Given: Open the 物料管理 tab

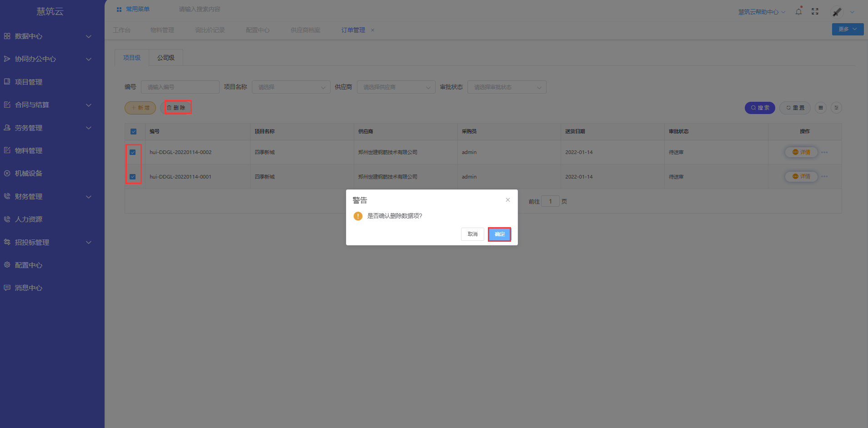Looking at the screenshot, I should pyautogui.click(x=162, y=30).
